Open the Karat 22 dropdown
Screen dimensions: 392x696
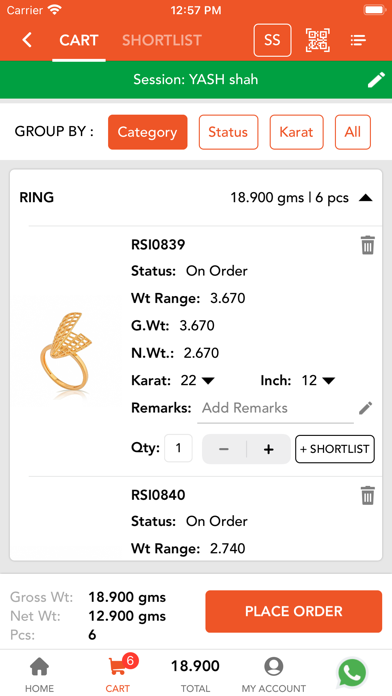[x=198, y=380]
